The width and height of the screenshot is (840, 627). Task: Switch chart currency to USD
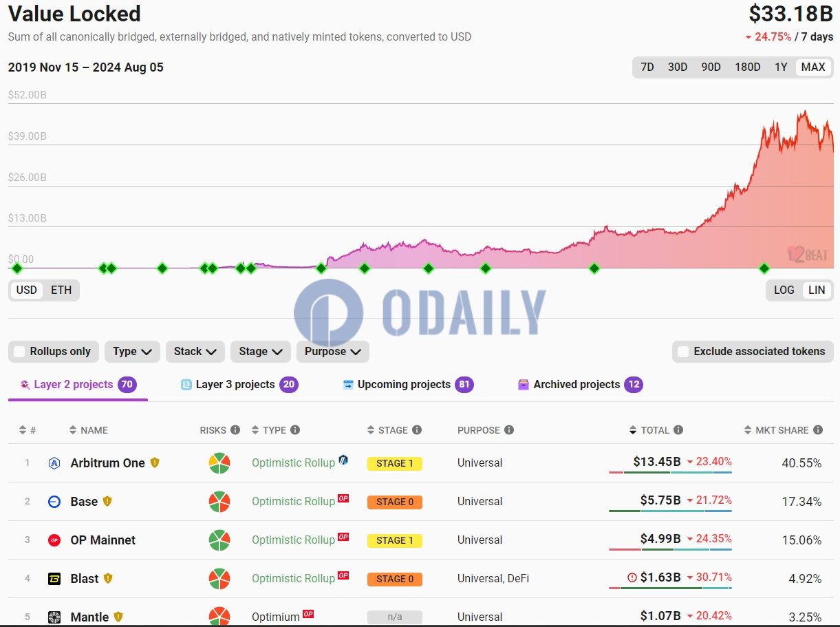27,290
